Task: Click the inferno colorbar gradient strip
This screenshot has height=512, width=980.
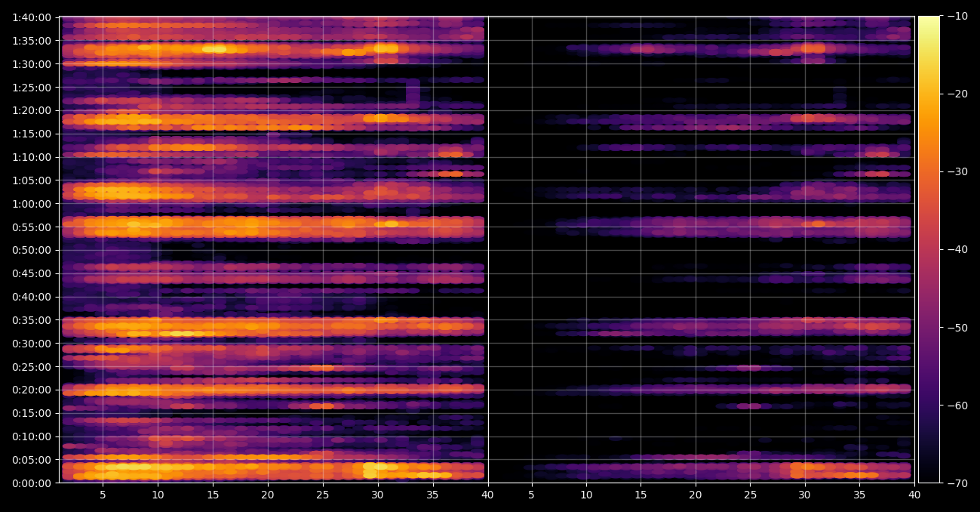Action: (929, 249)
